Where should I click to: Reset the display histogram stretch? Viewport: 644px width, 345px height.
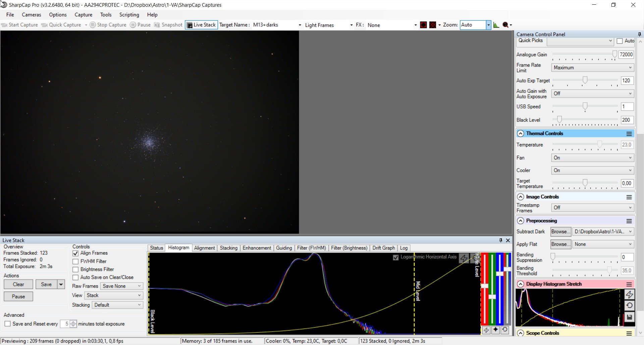[629, 305]
